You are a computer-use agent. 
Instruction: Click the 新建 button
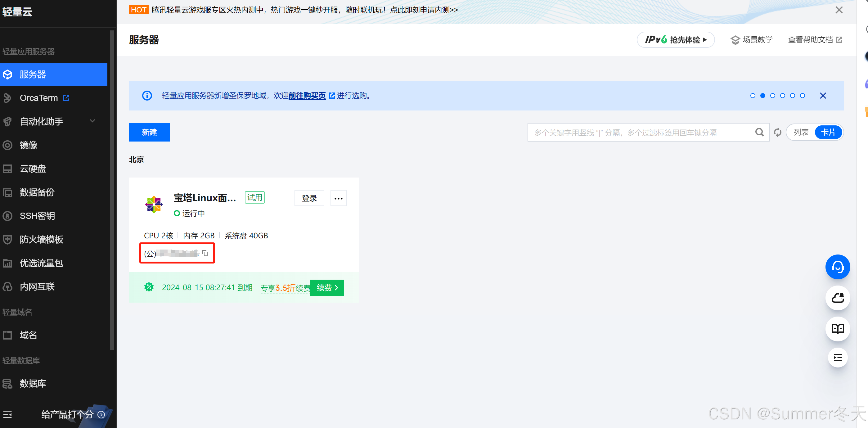click(x=150, y=132)
